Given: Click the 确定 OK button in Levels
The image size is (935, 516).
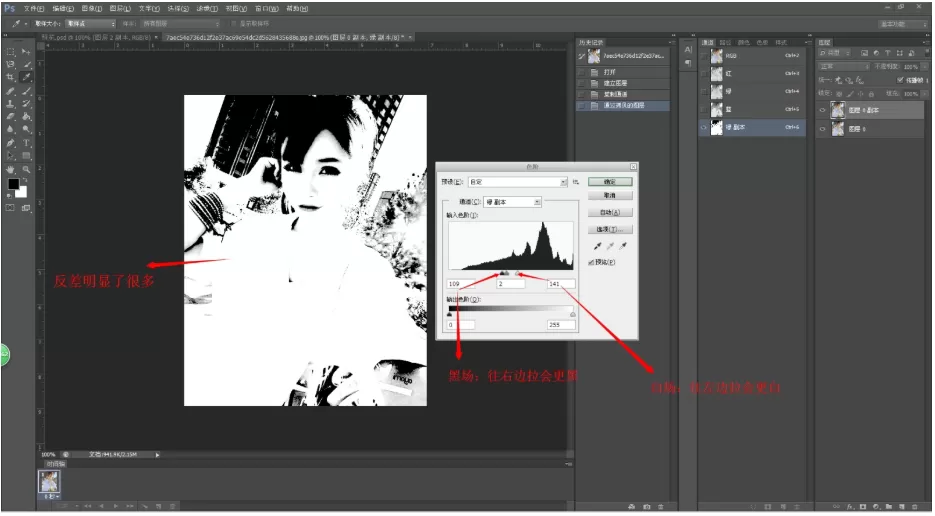Looking at the screenshot, I should point(610,181).
